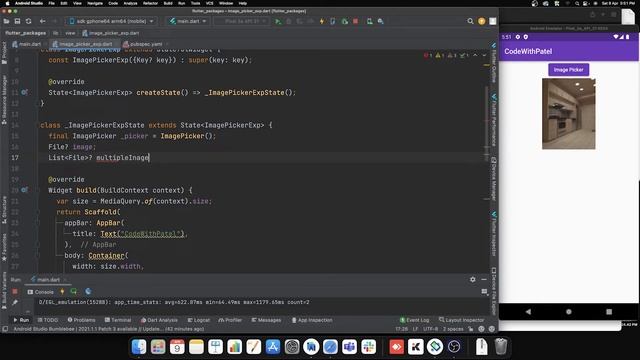The image size is (640, 360).
Task: Open the App Inspection tool window
Action: 312,320
